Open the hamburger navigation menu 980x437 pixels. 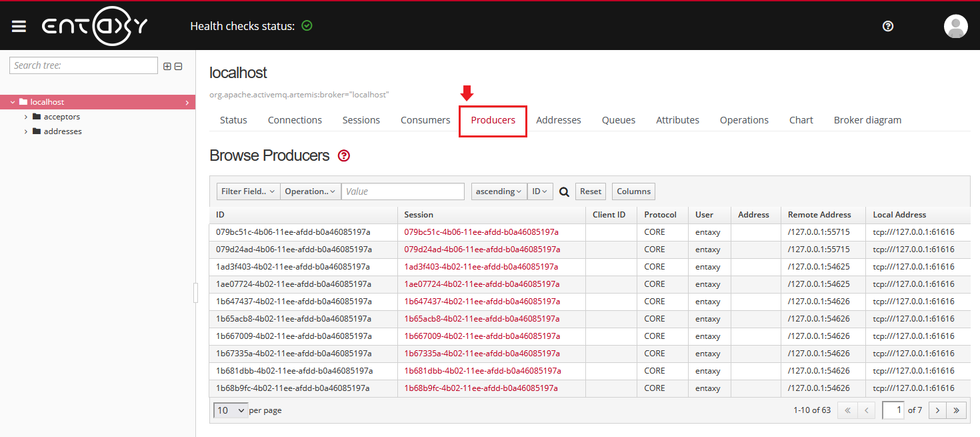(19, 26)
